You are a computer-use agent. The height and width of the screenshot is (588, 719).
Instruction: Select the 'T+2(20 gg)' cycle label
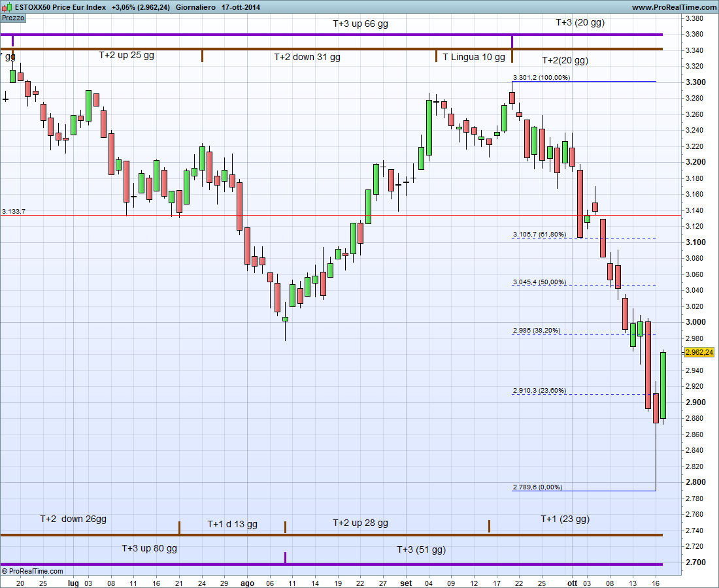tap(565, 61)
